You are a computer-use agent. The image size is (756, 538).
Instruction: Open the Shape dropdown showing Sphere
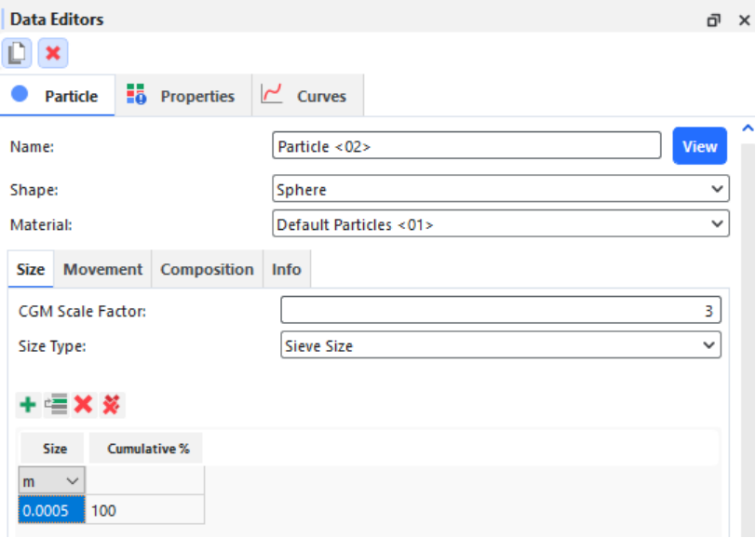pos(501,189)
